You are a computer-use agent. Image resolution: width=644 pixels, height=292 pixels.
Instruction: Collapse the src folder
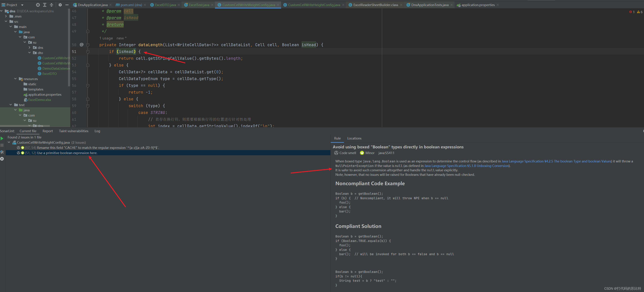point(6,22)
